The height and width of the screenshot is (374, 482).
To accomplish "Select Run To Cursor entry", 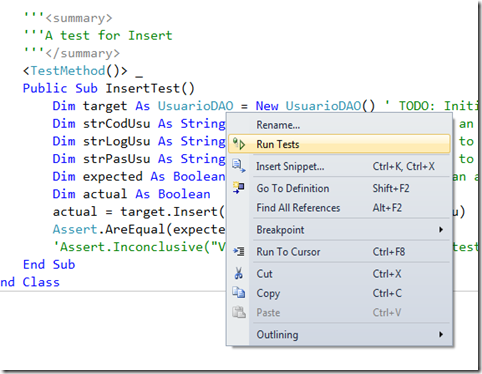I will (339, 252).
